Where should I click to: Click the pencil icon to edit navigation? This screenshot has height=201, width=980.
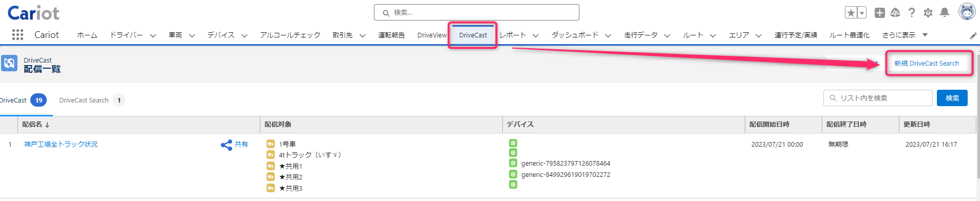tap(973, 35)
